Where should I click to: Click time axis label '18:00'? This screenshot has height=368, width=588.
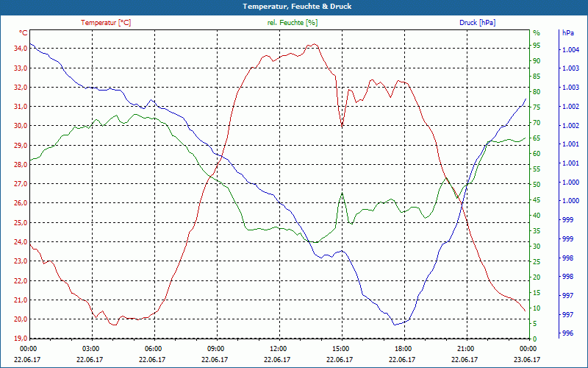tap(404, 349)
